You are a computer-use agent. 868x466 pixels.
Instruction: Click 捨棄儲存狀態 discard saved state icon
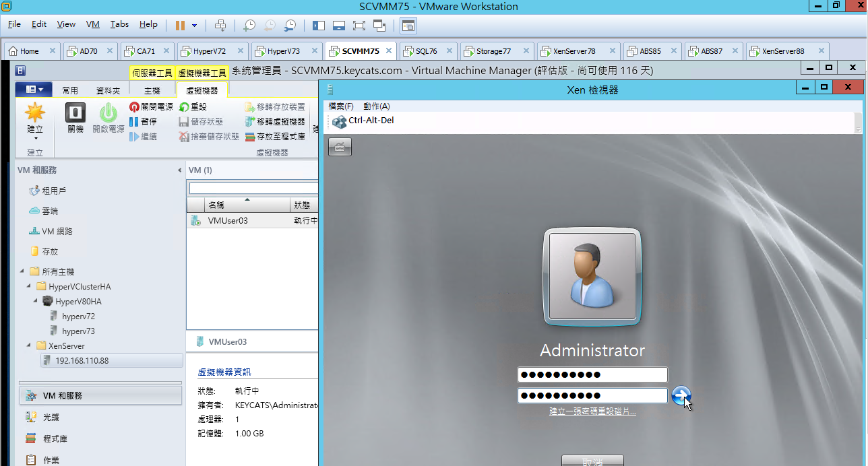(x=184, y=137)
